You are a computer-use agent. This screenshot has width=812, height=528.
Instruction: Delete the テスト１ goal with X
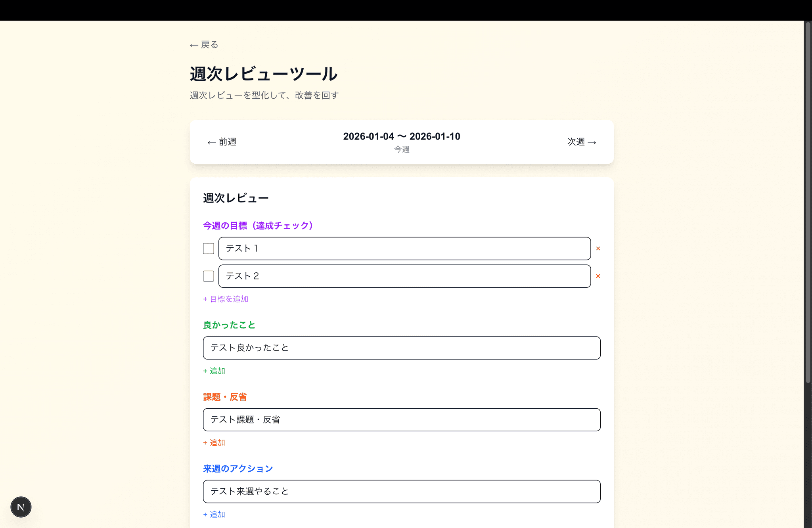(x=598, y=249)
